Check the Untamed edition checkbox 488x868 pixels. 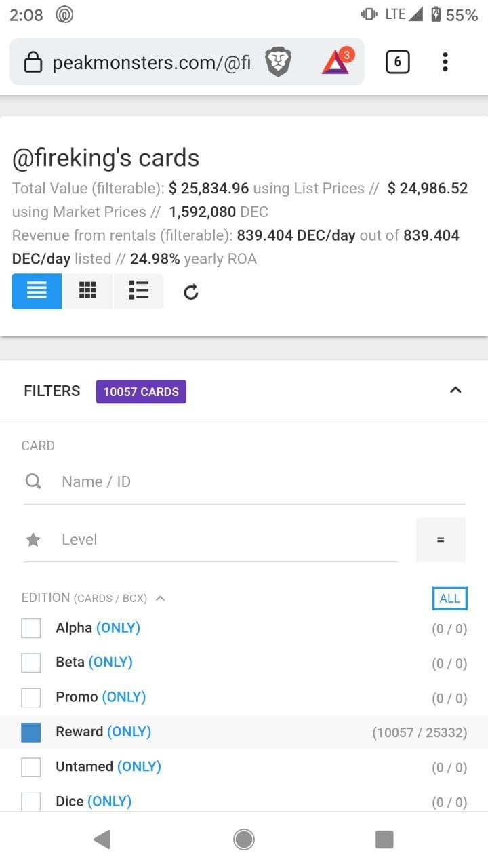(x=31, y=767)
